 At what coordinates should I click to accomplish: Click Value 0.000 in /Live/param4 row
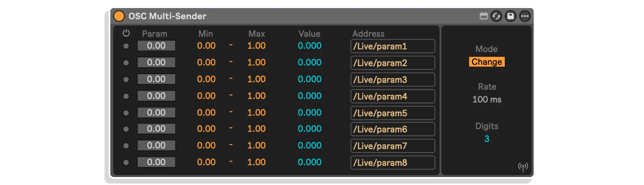pos(310,96)
